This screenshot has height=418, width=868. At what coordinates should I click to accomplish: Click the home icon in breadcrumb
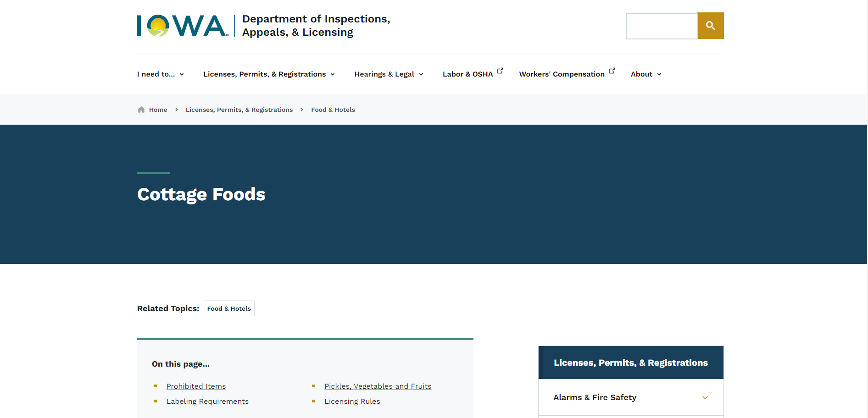click(141, 110)
